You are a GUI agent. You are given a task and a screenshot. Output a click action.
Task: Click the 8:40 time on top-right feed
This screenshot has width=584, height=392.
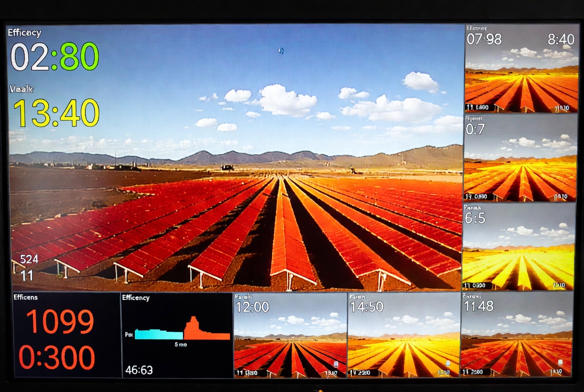pos(560,39)
